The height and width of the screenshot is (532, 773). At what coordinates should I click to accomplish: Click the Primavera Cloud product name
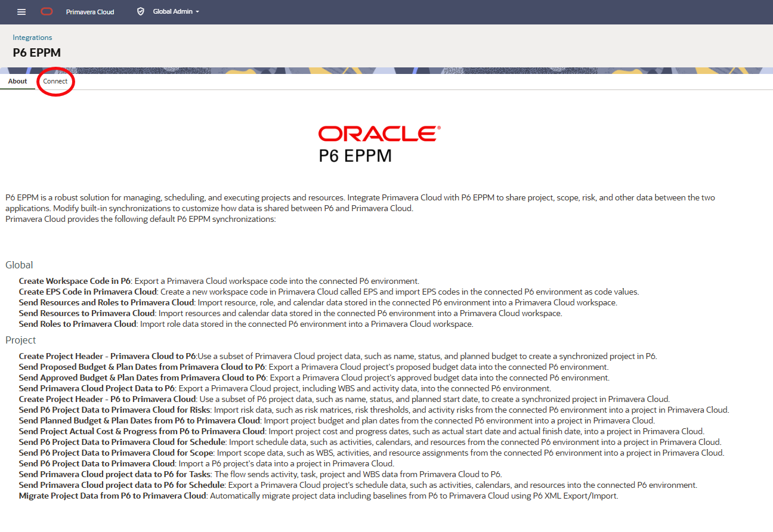point(90,12)
